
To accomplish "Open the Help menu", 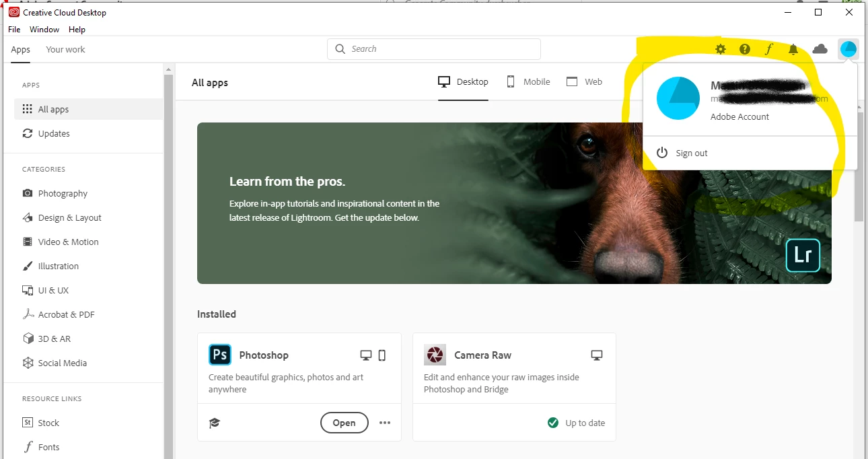I will pyautogui.click(x=77, y=30).
